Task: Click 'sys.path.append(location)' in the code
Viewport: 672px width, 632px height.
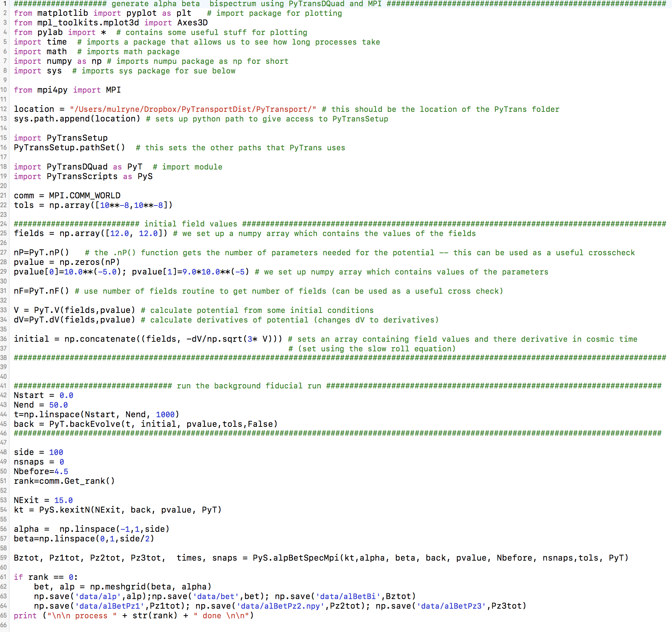Action: (77, 119)
